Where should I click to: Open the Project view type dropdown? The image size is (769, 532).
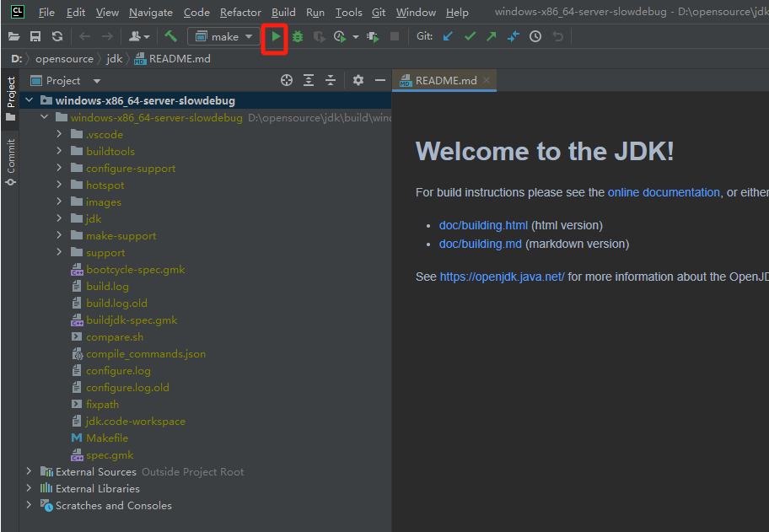point(97,81)
